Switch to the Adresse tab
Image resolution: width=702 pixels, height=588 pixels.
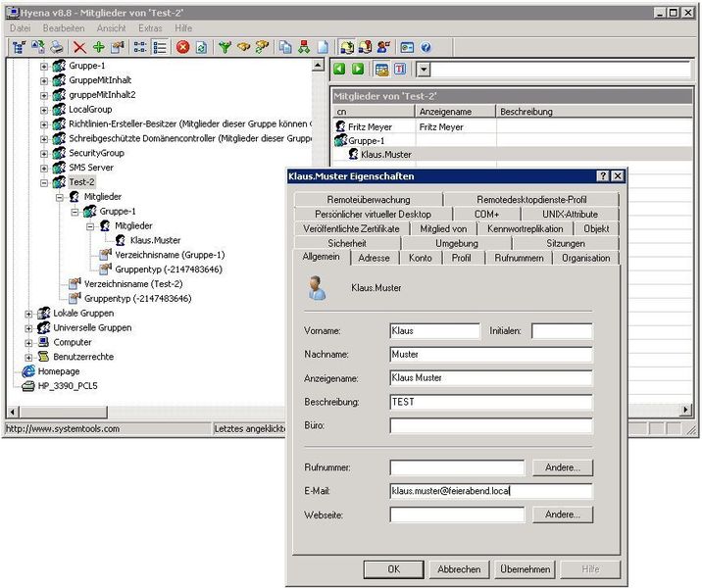(374, 258)
